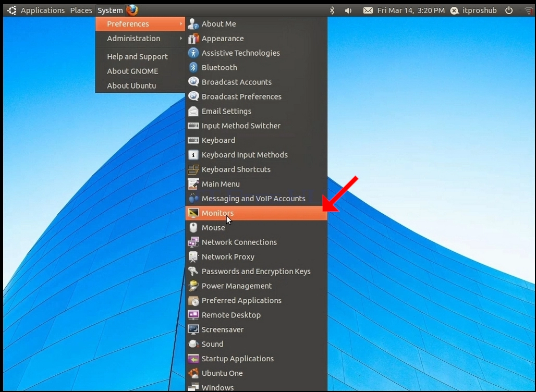Click the Network Connections icon
Screen dimensions: 536x392
[x=193, y=242]
